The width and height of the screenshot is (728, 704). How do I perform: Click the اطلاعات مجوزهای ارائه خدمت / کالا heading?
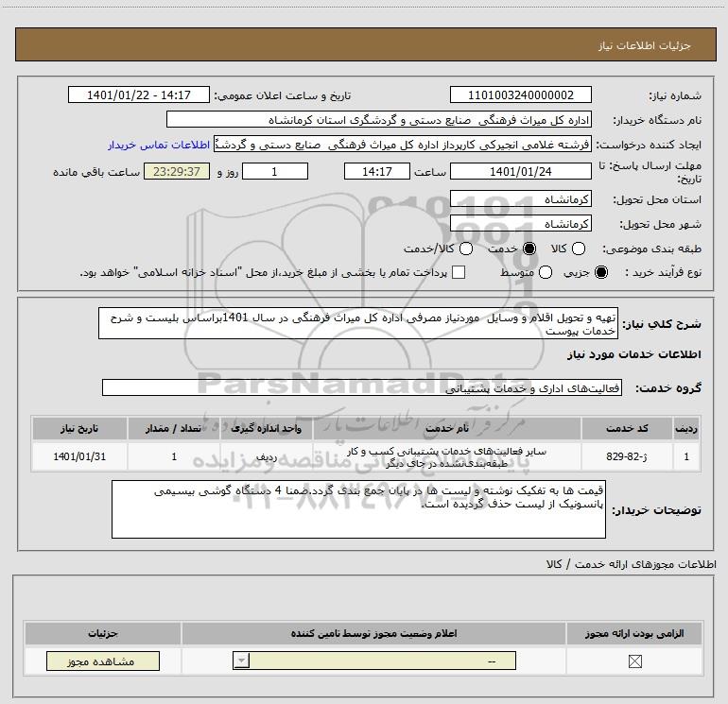pyautogui.click(x=632, y=564)
